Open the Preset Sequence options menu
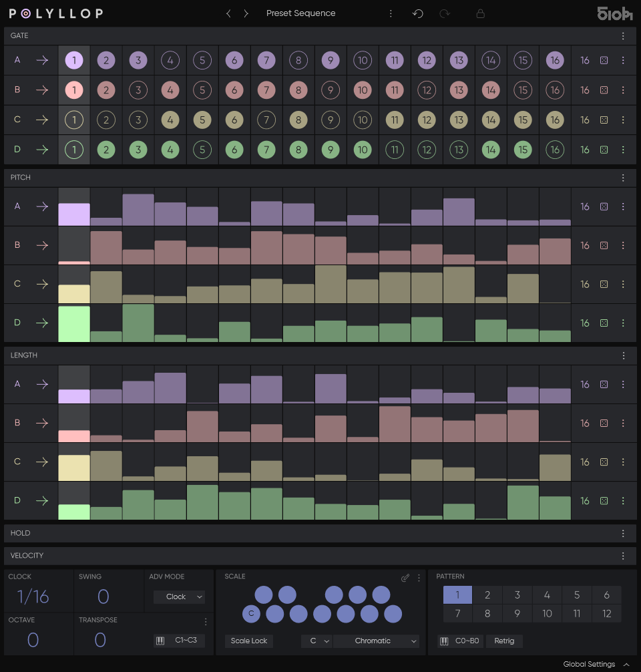 click(391, 13)
